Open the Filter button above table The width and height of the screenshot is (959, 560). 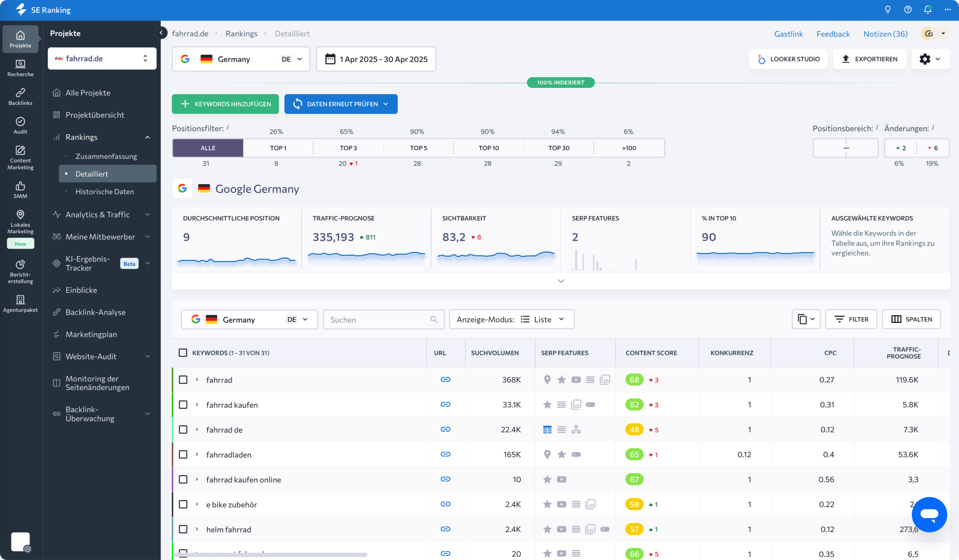851,319
